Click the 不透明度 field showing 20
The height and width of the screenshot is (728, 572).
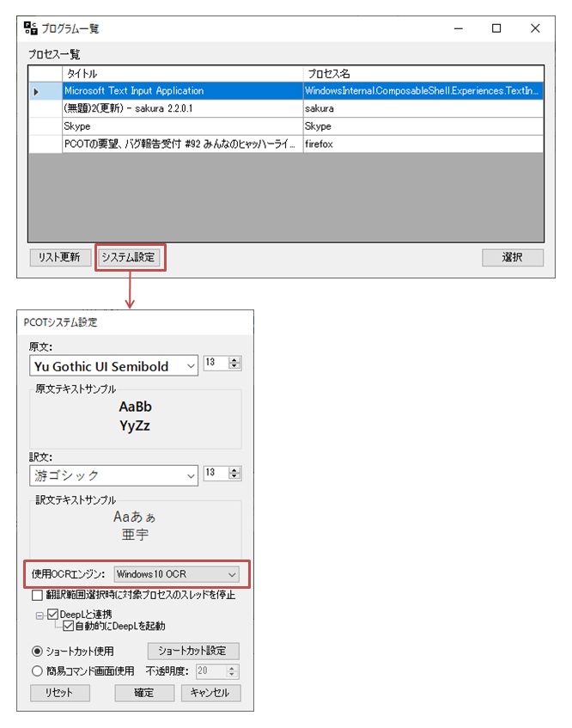pyautogui.click(x=211, y=671)
